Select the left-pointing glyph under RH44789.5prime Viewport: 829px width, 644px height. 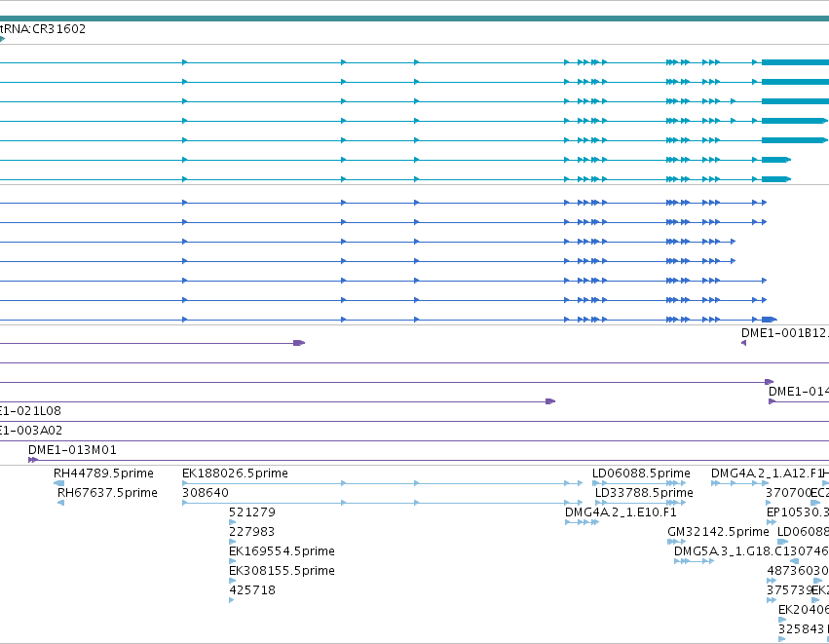point(59,483)
